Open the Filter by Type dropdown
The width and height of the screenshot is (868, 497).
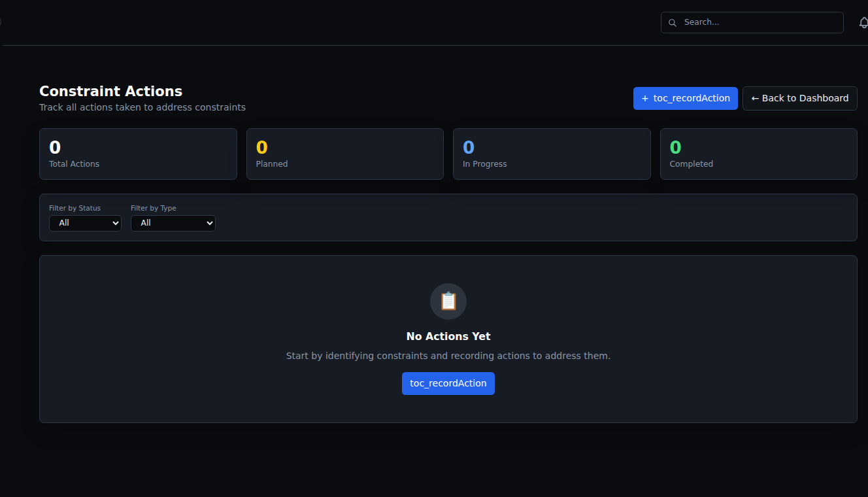tap(173, 223)
